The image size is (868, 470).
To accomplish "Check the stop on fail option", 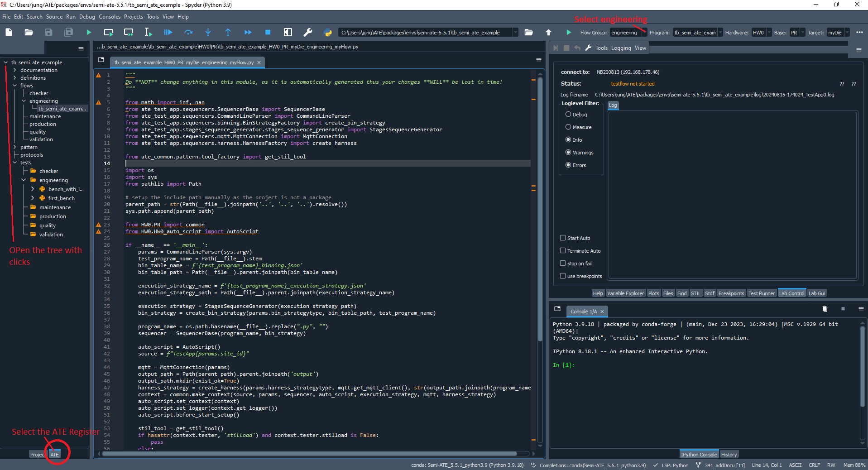I will point(563,263).
